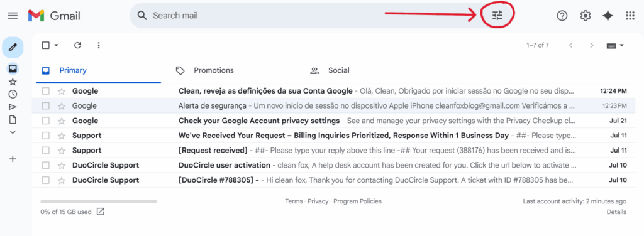
Task: Open the select dropdown arrow beside checkbox
Action: (x=57, y=45)
